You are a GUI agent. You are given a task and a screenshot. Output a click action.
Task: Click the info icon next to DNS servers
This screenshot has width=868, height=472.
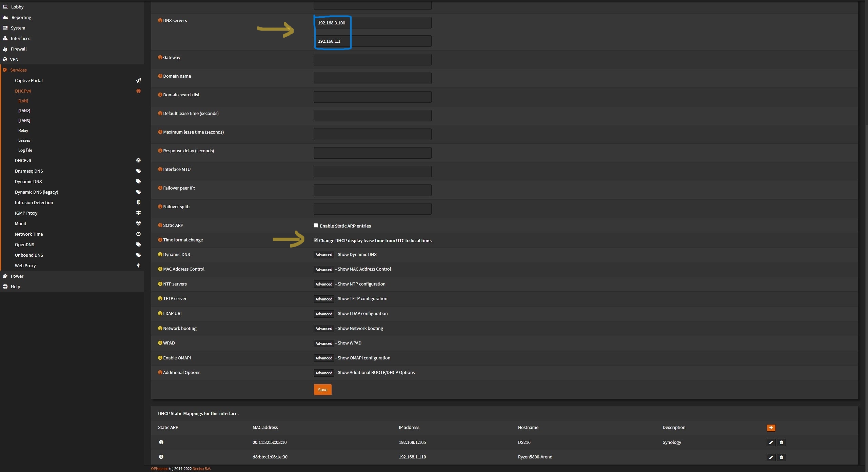pos(160,20)
